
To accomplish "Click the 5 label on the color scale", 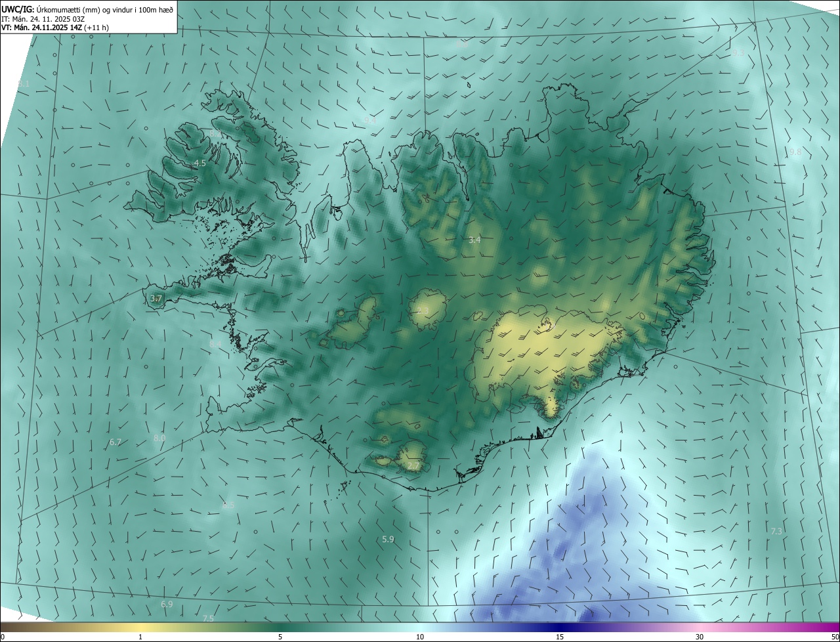I will tap(280, 637).
